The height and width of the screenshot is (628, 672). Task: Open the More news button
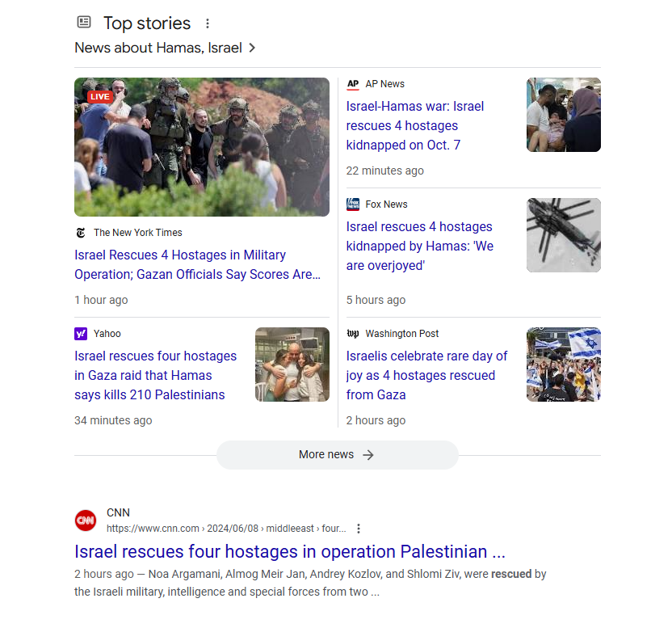[338, 455]
